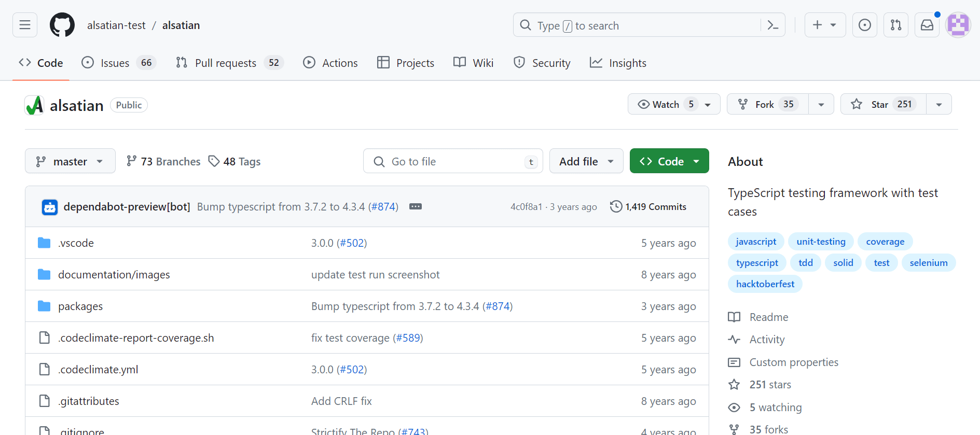Open the issues shortcut icon in header
The height and width of the screenshot is (435, 980).
coord(865,25)
